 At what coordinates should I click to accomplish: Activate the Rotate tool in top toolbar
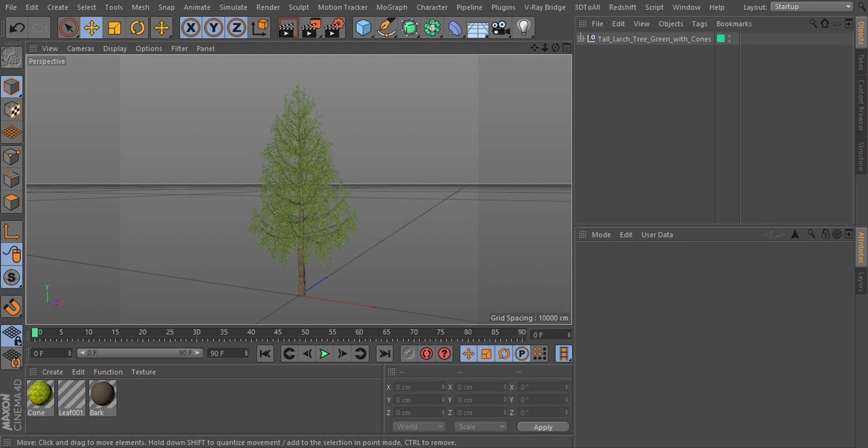pyautogui.click(x=137, y=28)
